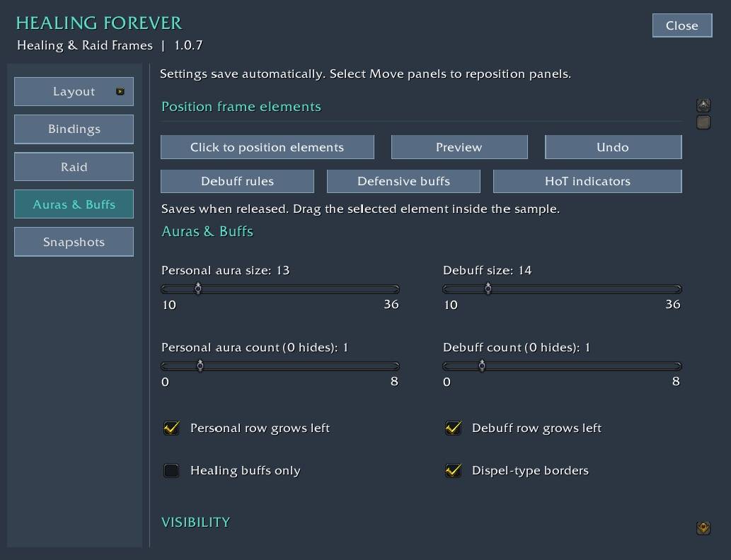Uncheck Personal row grows left
The height and width of the screenshot is (560, 731).
[x=171, y=428]
